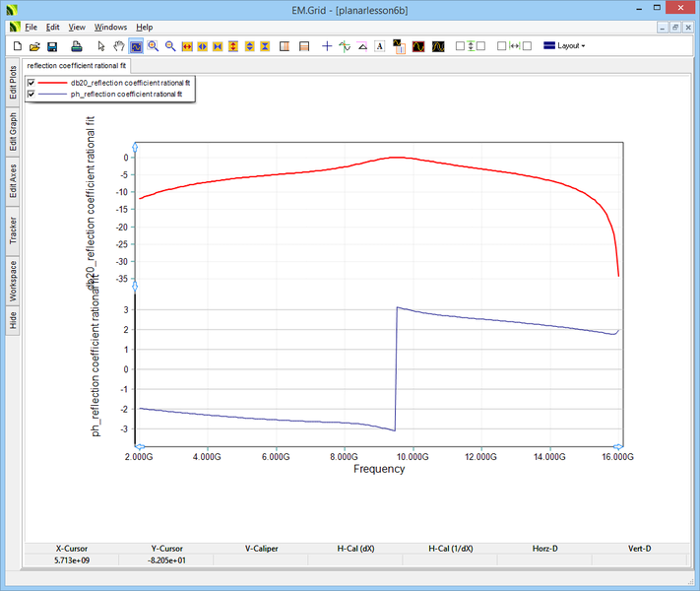
Task: Activate the zoom in magnifier tool
Action: 154,46
